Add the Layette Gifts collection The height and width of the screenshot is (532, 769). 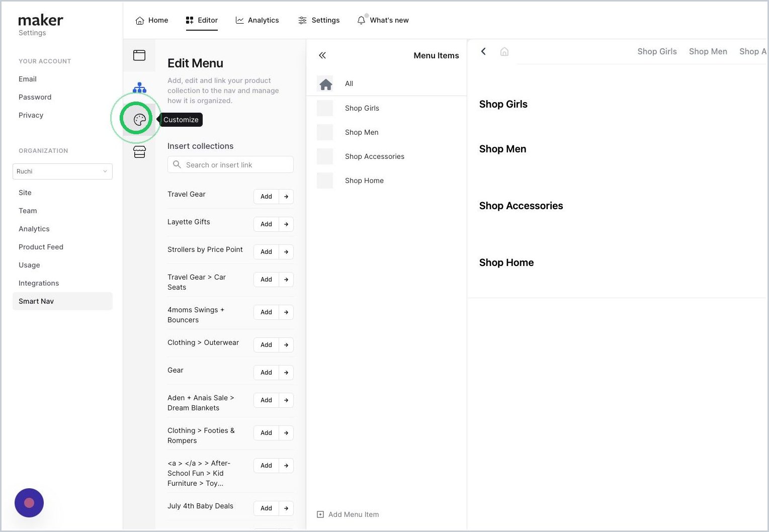[x=266, y=224]
